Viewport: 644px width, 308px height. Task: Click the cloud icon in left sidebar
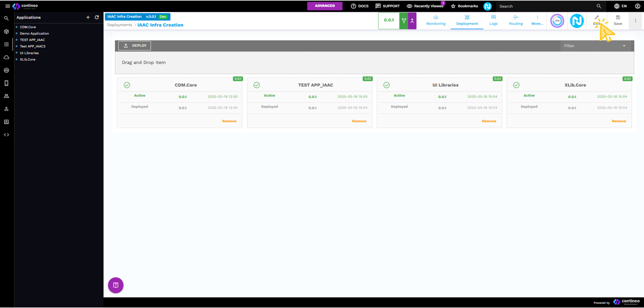coord(6,57)
